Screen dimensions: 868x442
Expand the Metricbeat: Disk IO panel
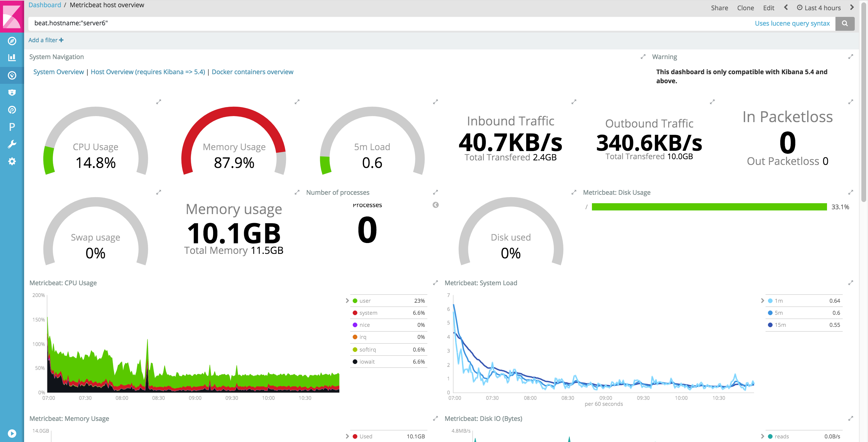click(x=851, y=418)
